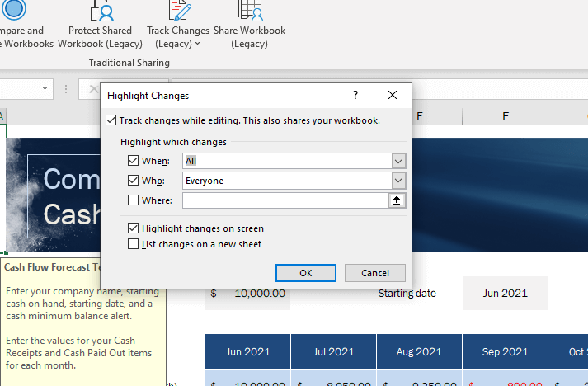
Task: Click the Jul 2021 table column header
Action: pyautogui.click(x=334, y=351)
